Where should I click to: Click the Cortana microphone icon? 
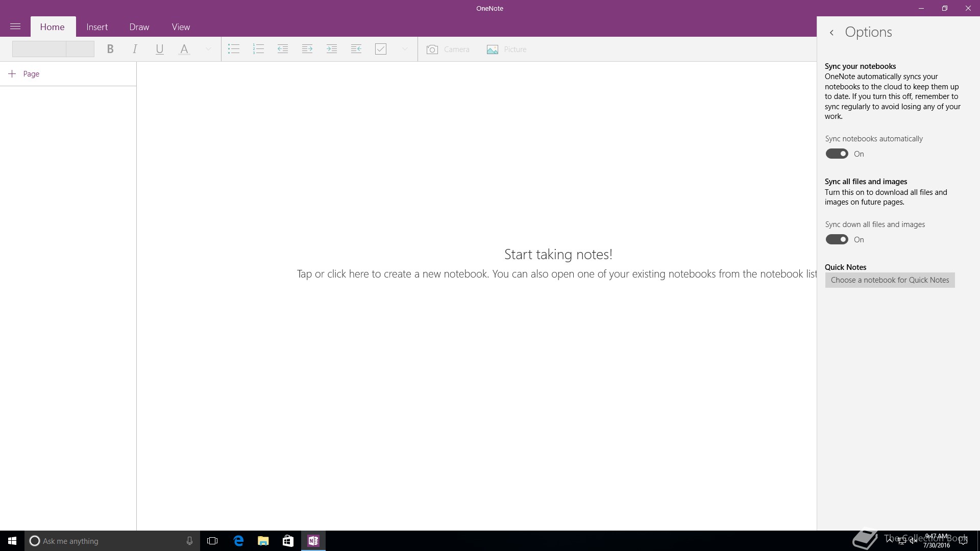[x=189, y=541]
